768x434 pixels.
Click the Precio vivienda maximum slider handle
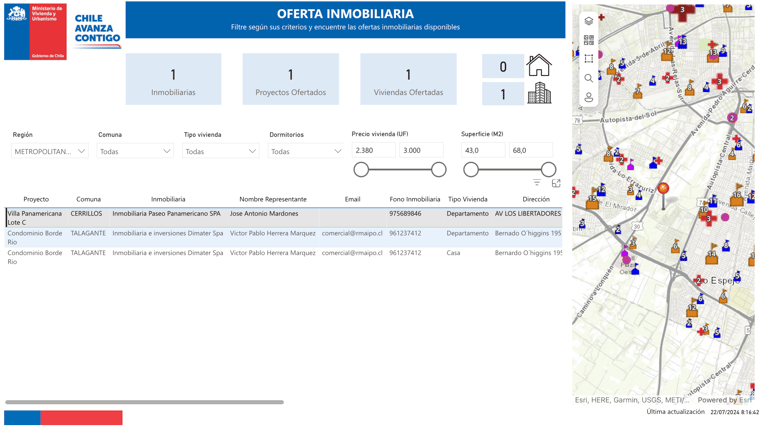[438, 169]
